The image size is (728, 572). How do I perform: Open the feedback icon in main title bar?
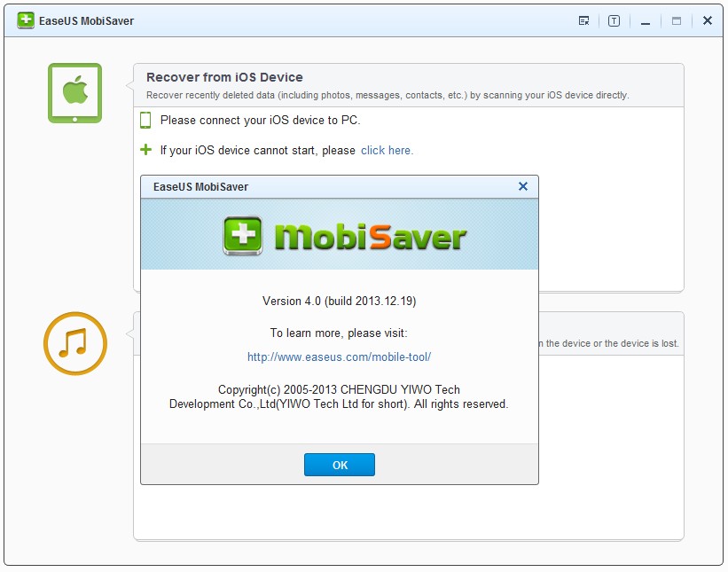pyautogui.click(x=583, y=21)
